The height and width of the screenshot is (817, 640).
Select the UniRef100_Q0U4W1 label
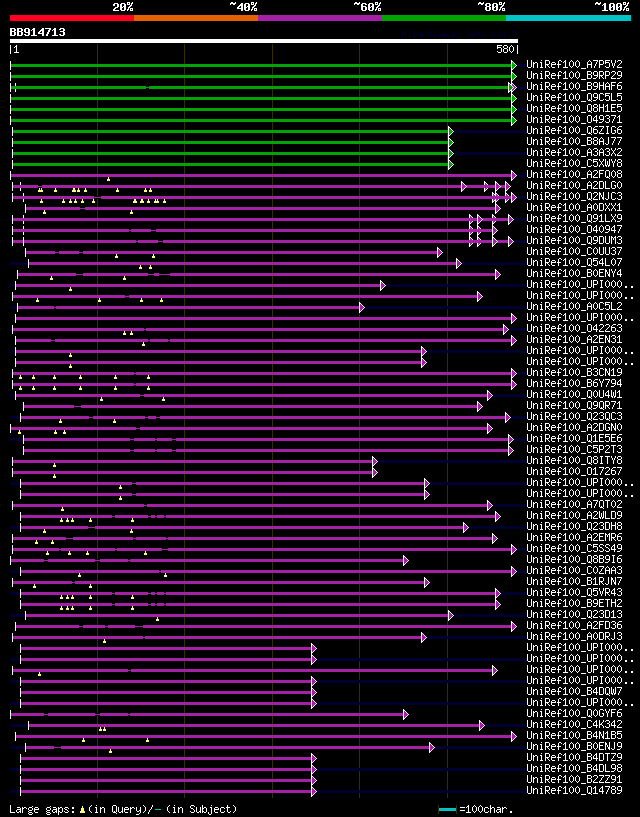coord(574,394)
